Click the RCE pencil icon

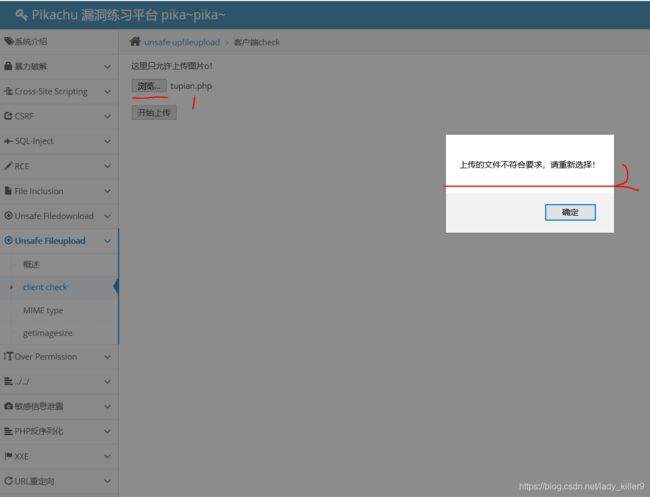[8, 166]
